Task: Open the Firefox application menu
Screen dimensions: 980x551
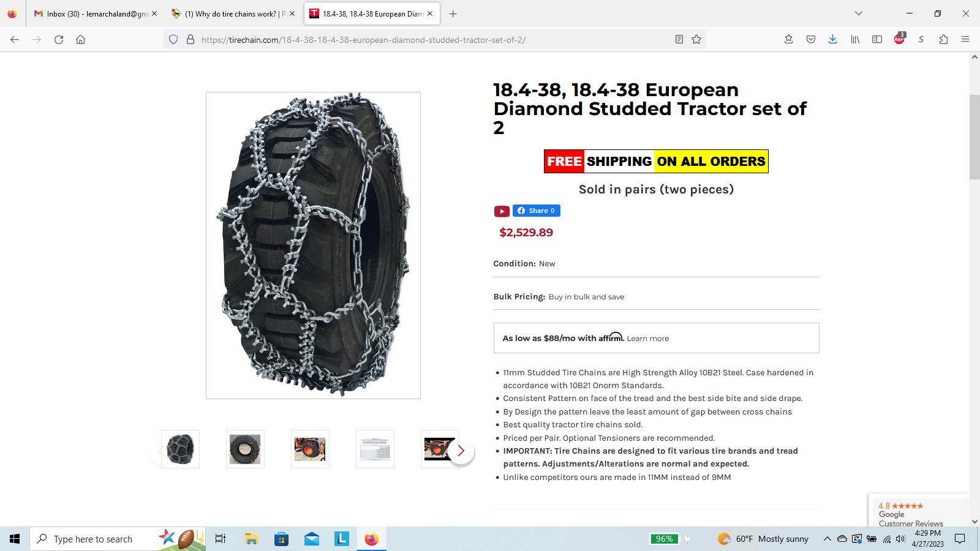Action: pos(965,40)
